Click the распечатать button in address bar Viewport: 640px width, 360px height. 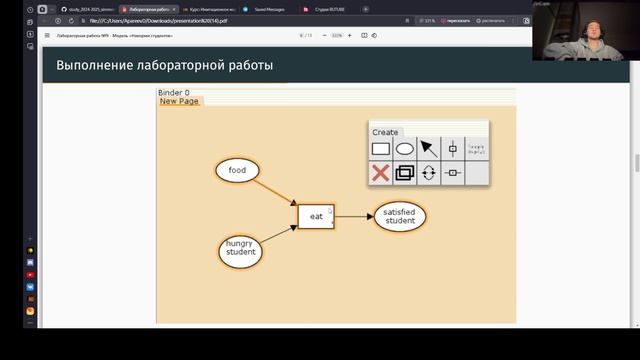491,21
